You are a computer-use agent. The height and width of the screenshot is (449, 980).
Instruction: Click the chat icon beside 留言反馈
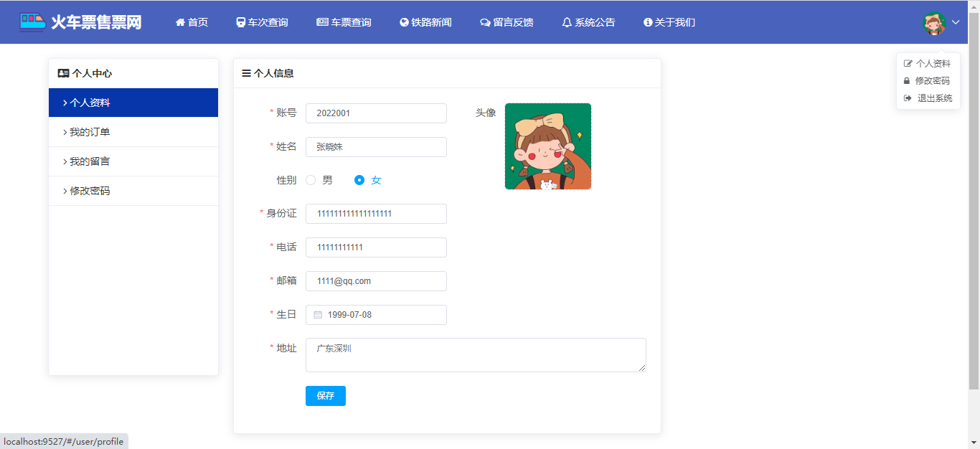(485, 22)
